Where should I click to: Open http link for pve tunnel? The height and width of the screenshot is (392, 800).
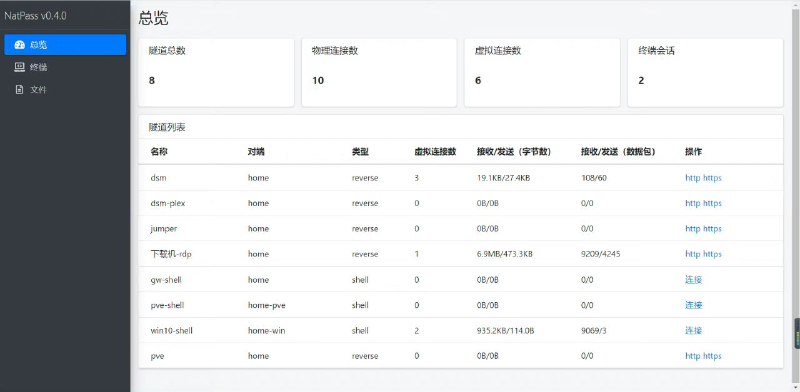[x=692, y=356]
